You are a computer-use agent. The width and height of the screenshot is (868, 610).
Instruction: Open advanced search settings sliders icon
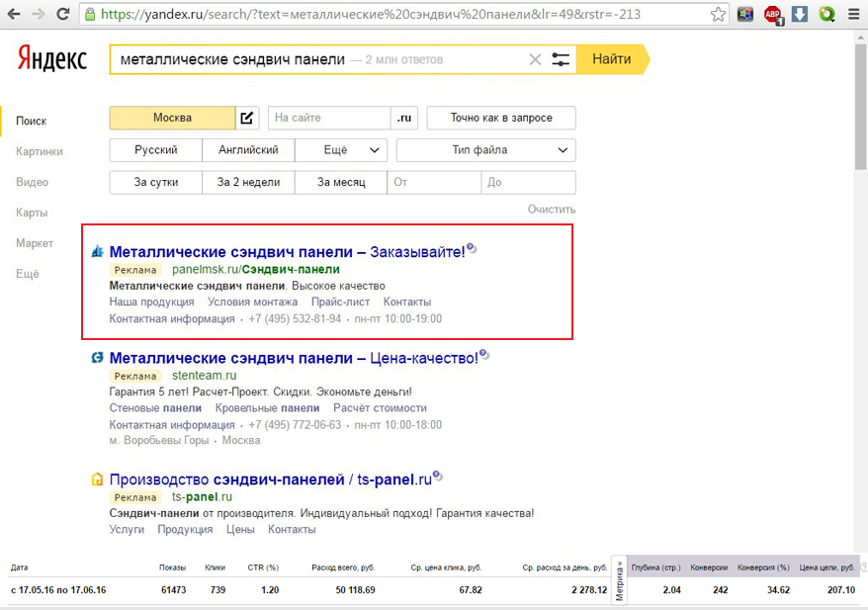point(561,59)
